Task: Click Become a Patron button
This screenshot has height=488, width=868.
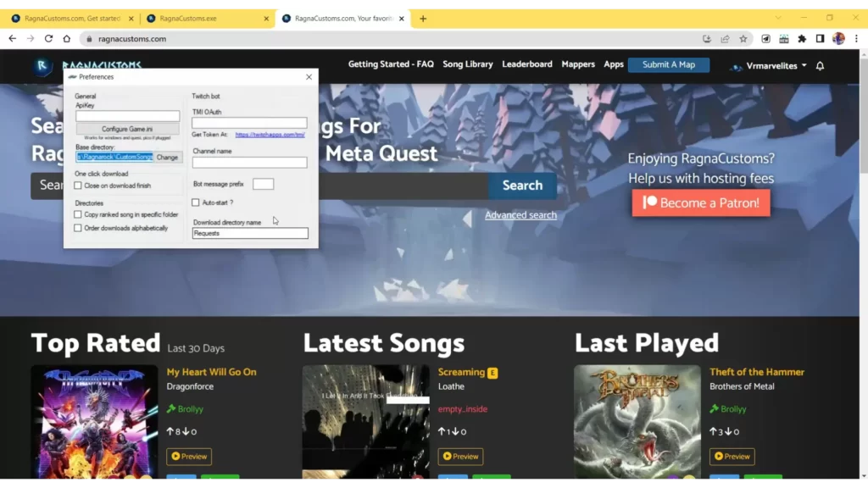Action: [701, 203]
